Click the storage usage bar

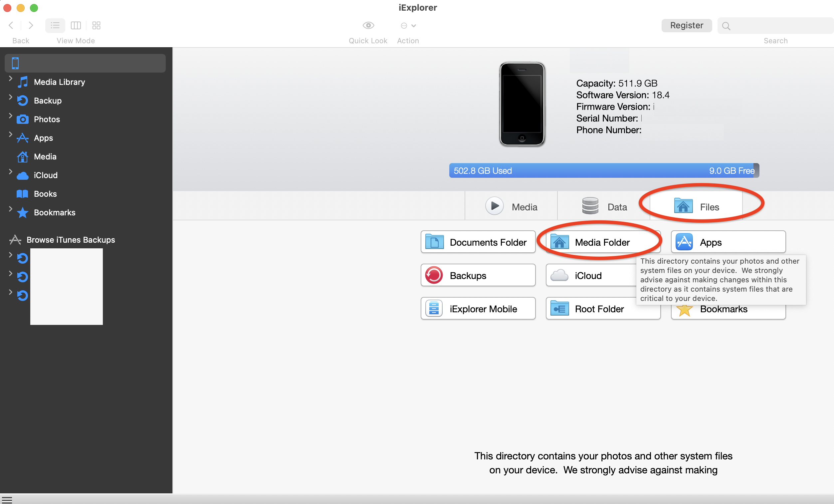(x=603, y=170)
